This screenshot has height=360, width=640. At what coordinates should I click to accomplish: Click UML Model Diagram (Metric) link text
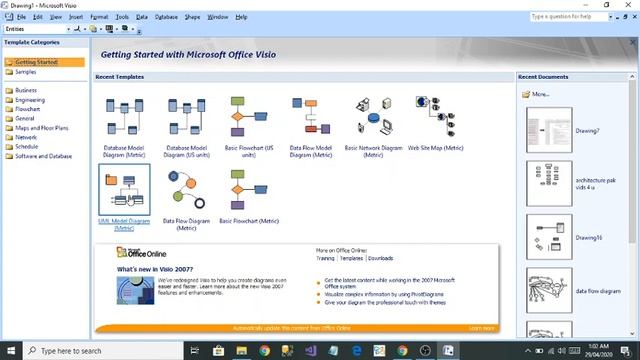click(x=124, y=224)
